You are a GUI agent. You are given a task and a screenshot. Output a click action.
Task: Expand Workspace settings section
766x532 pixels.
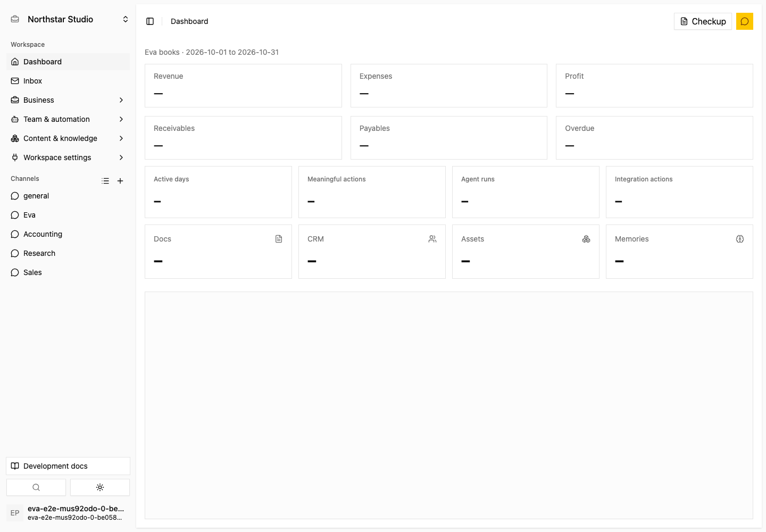pos(68,157)
